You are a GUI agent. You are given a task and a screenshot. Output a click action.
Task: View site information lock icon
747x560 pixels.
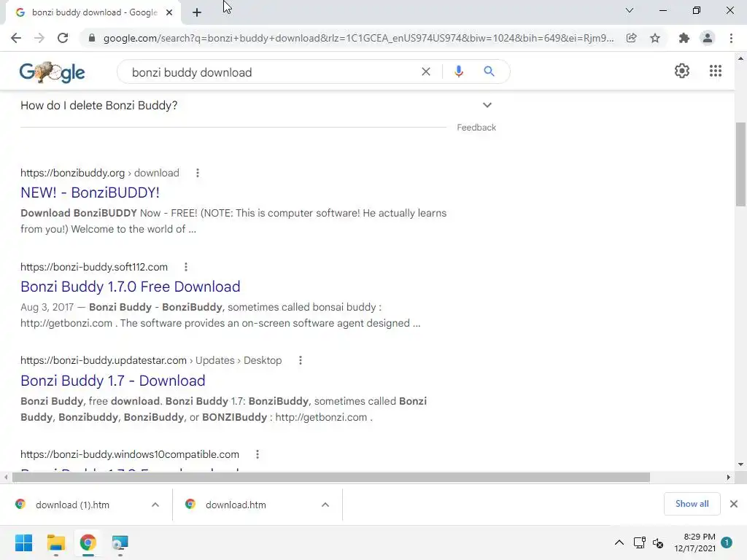(x=92, y=38)
